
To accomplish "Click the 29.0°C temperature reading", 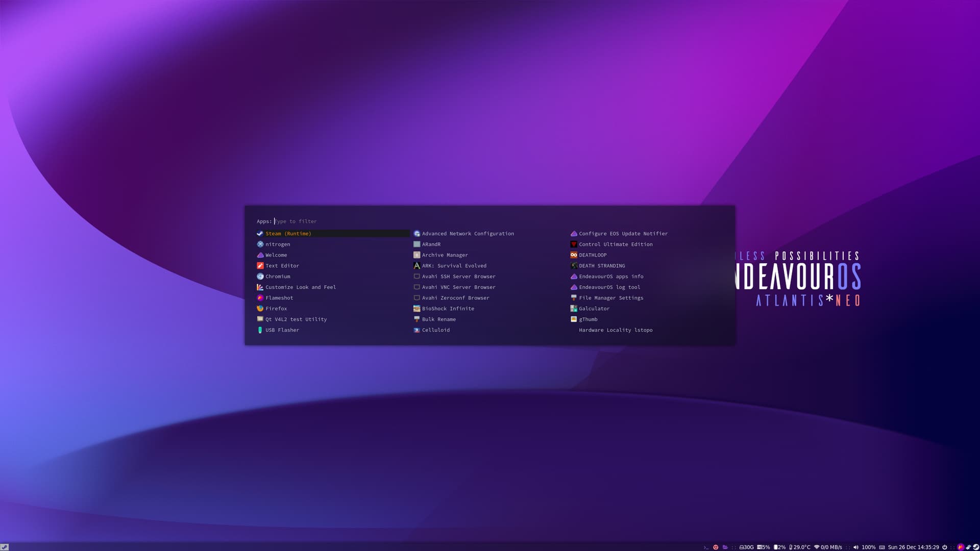I will coord(800,547).
